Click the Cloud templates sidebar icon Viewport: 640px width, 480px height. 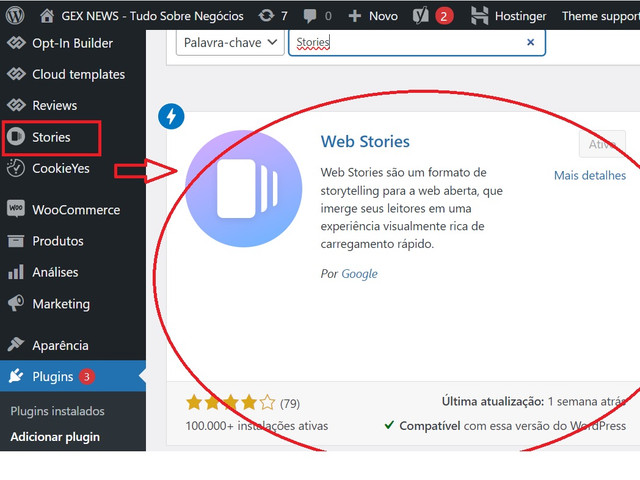point(16,74)
